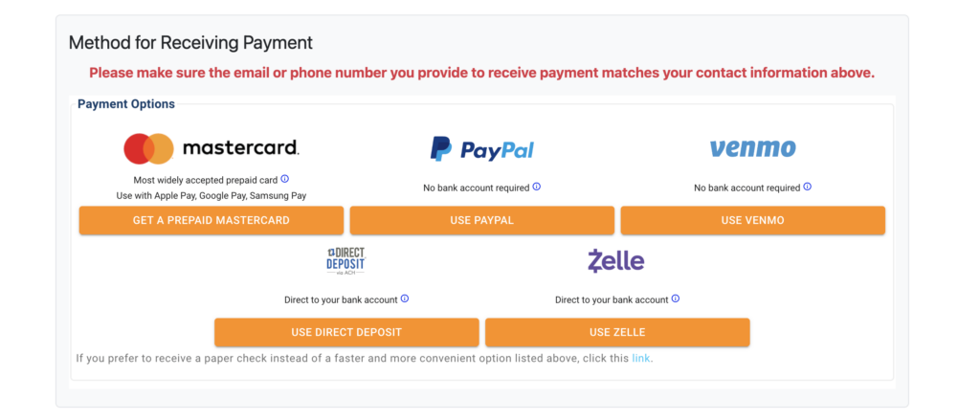The image size is (980, 420).
Task: Click the Zelle logo
Action: [x=616, y=260]
